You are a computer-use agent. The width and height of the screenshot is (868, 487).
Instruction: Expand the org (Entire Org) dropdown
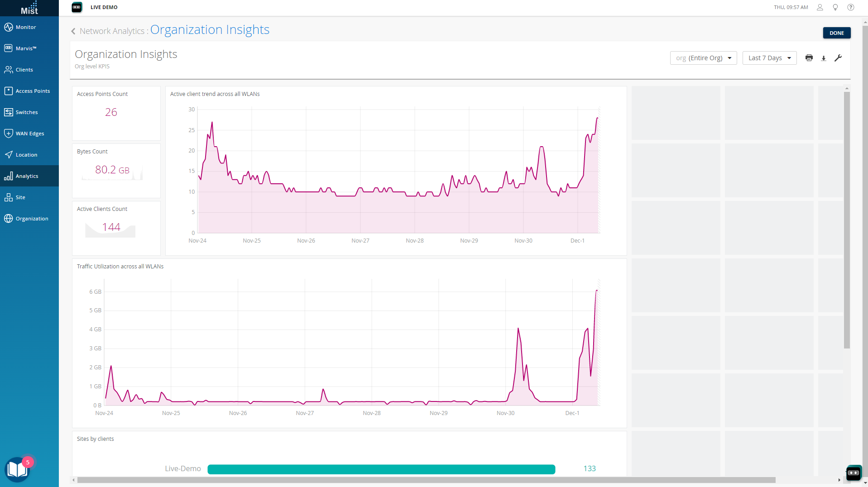pos(703,58)
